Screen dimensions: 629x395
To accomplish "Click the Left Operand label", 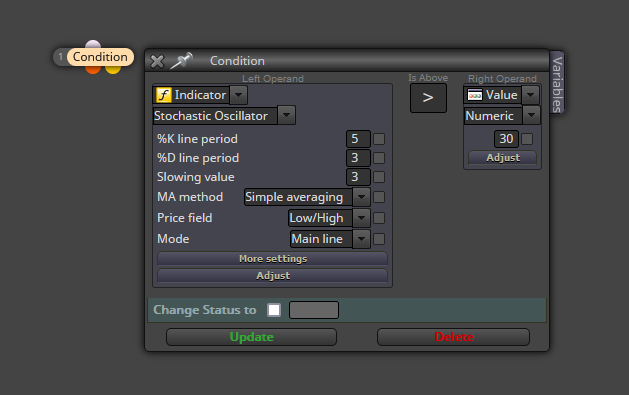I will 273,79.
